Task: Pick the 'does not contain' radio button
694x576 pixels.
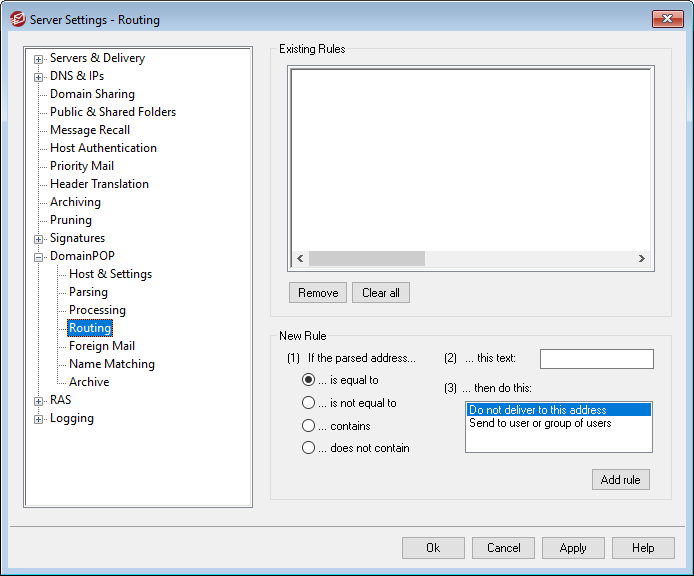Action: click(x=309, y=448)
